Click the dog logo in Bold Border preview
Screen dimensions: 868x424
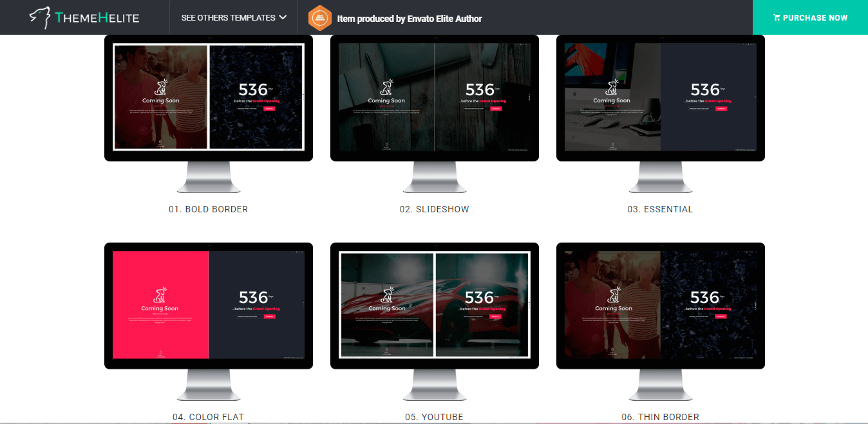pos(161,88)
